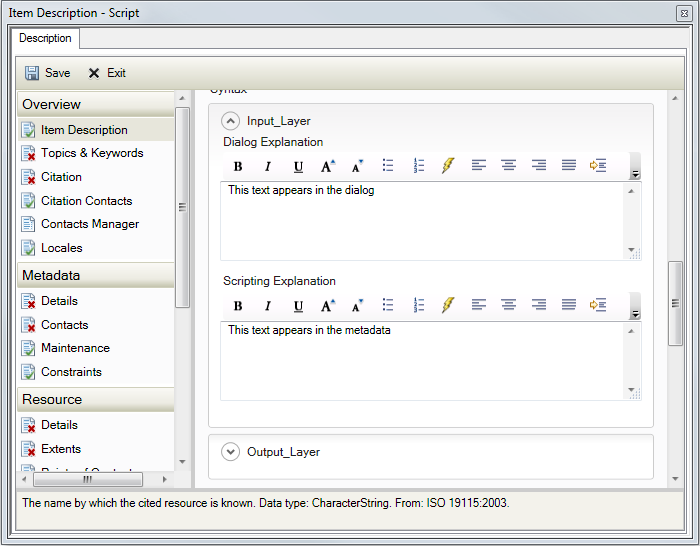Image resolution: width=700 pixels, height=546 pixels.
Task: Toggle Underline in Scripting Explanation toolbar
Action: [x=298, y=306]
